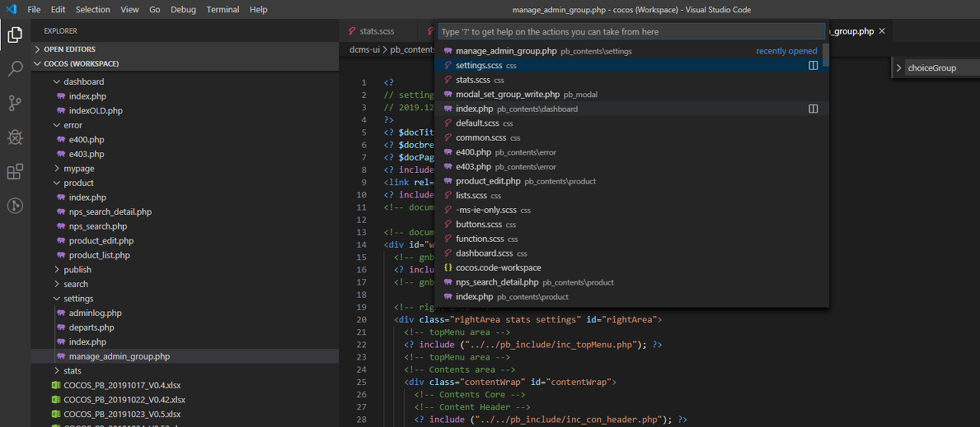Open nps_search.php in the explorer
Screen dimensions: 980x427
[x=98, y=227]
